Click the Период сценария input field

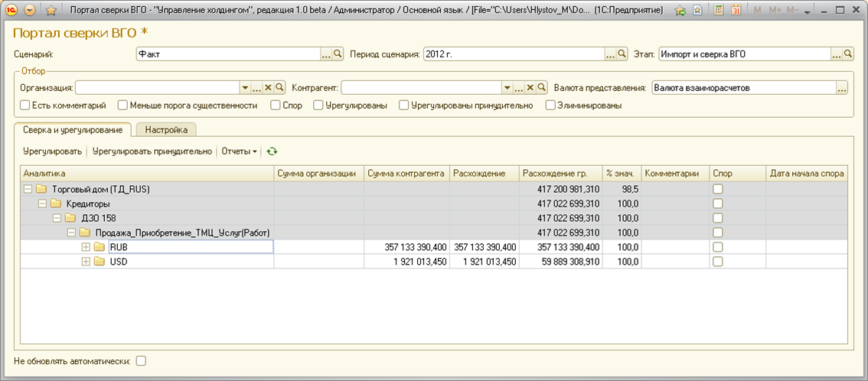tap(513, 54)
